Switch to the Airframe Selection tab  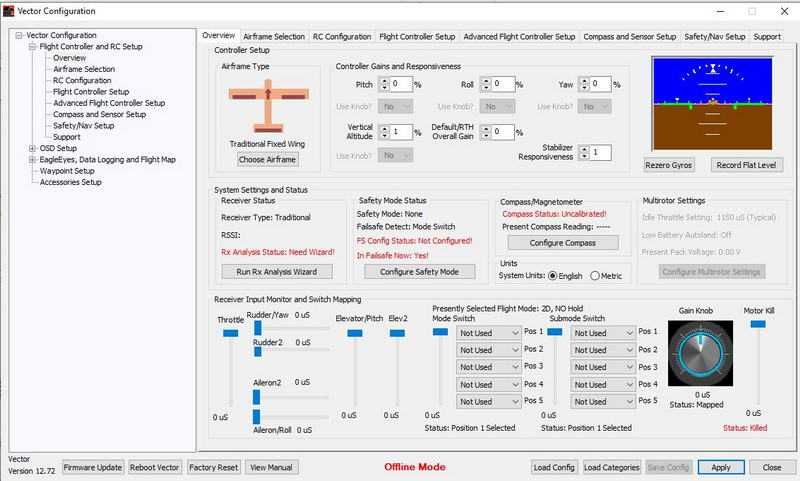click(x=274, y=37)
